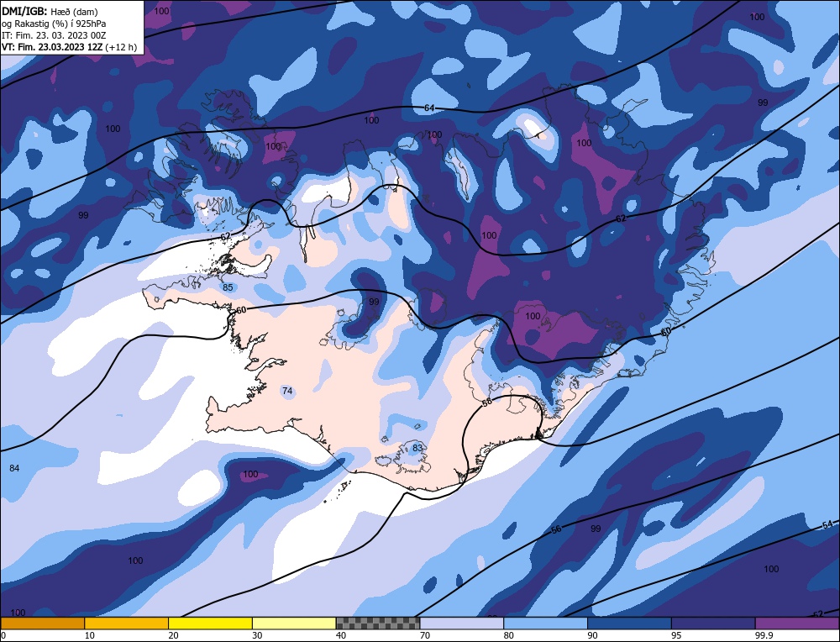Click the lavender 70–80 legend swatch

(462, 623)
